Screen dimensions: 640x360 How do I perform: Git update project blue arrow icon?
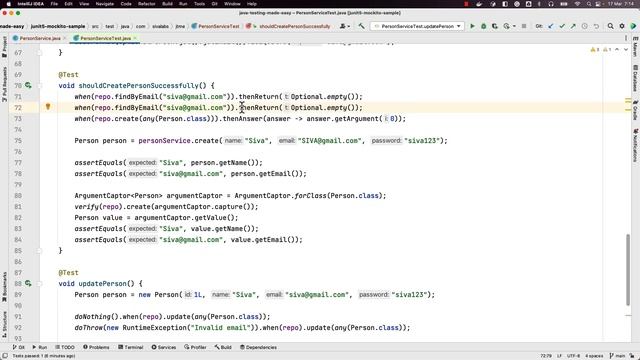click(551, 26)
